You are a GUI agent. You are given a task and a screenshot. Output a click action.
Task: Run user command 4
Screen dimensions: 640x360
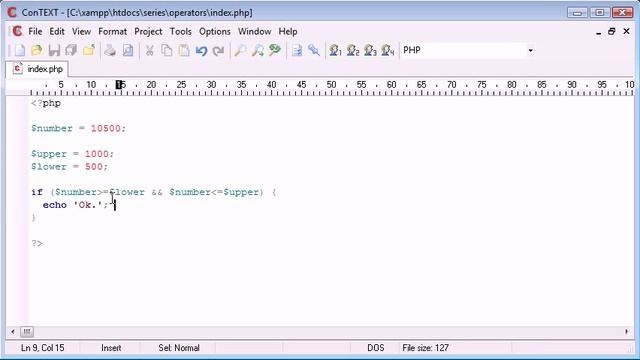pos(387,51)
